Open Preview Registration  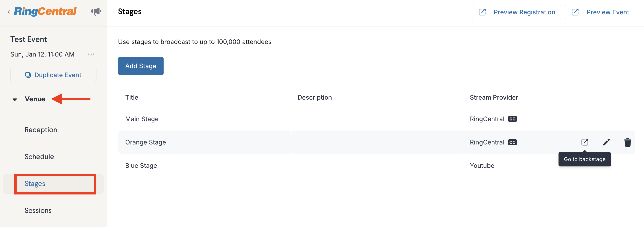[x=516, y=12]
